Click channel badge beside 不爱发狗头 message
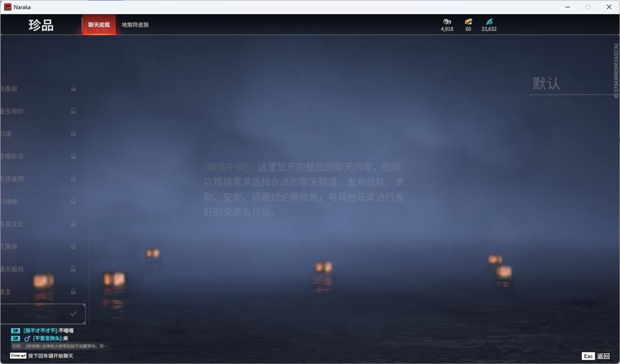 point(16,338)
